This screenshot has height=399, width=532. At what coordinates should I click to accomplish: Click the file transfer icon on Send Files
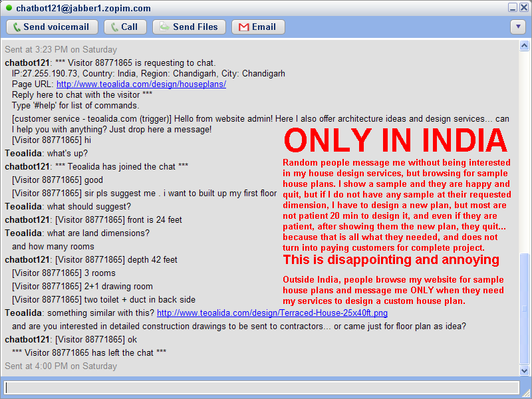[x=164, y=27]
